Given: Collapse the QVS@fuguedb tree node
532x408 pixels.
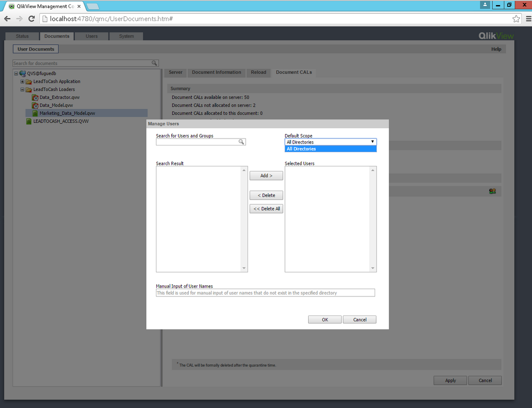Looking at the screenshot, I should (16, 73).
